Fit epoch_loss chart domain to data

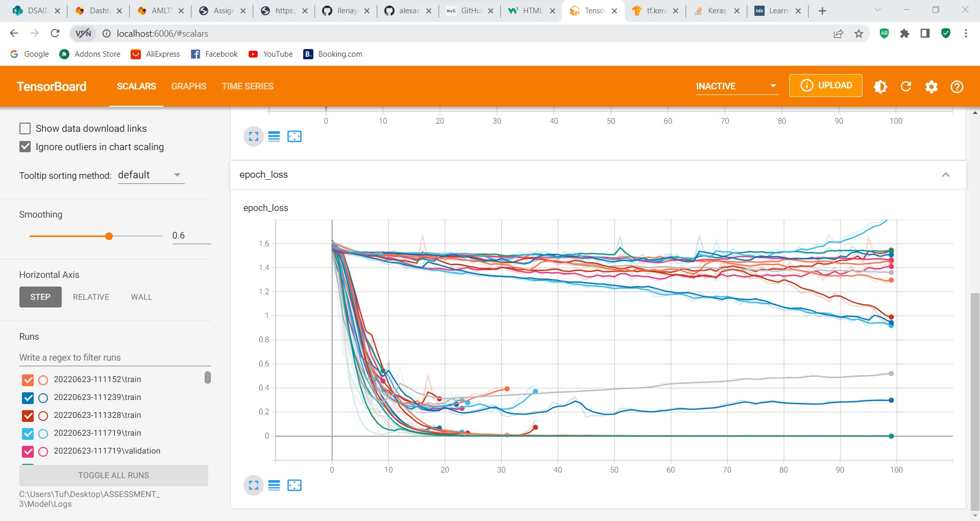click(x=295, y=485)
